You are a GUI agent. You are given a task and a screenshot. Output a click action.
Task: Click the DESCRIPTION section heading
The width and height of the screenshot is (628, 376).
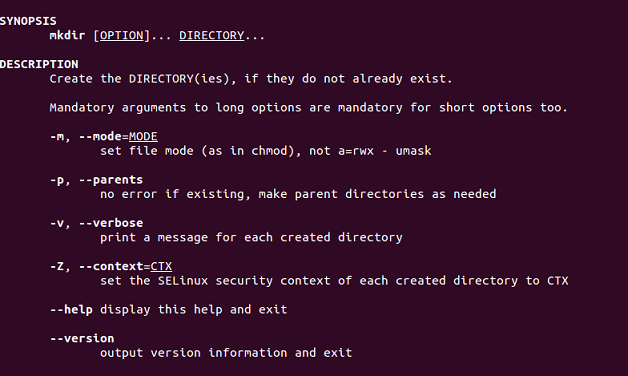pos(39,64)
